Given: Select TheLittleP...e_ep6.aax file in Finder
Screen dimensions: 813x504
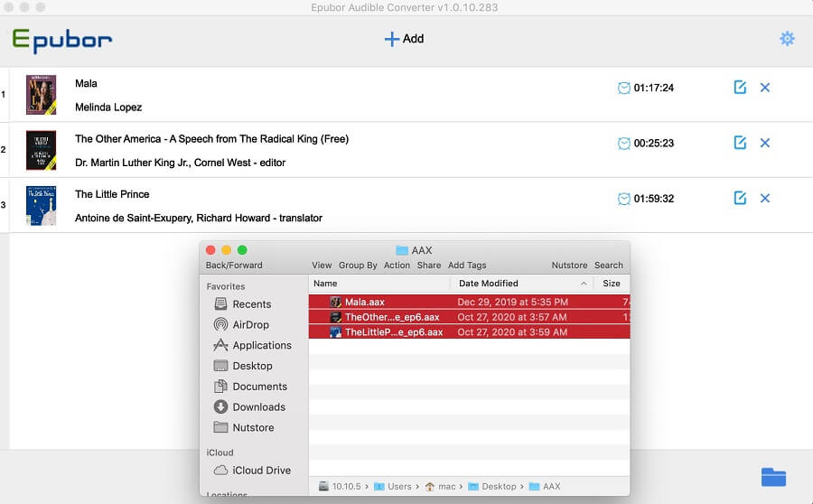Looking at the screenshot, I should 469,331.
